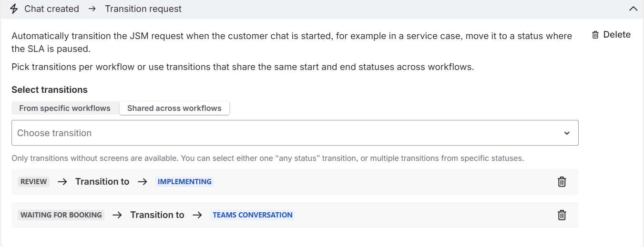The width and height of the screenshot is (644, 247).
Task: Expand the Choose transition dropdown chevron
Action: 567,133
